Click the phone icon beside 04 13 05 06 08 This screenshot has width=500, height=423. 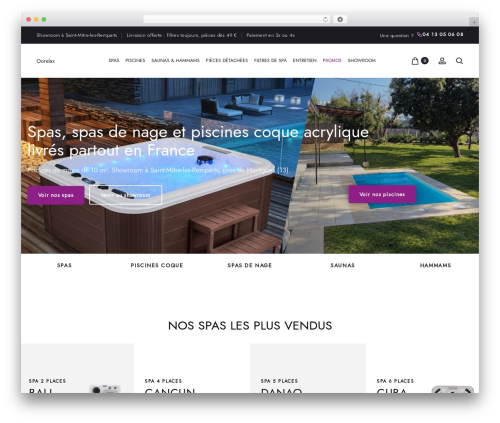pyautogui.click(x=419, y=34)
